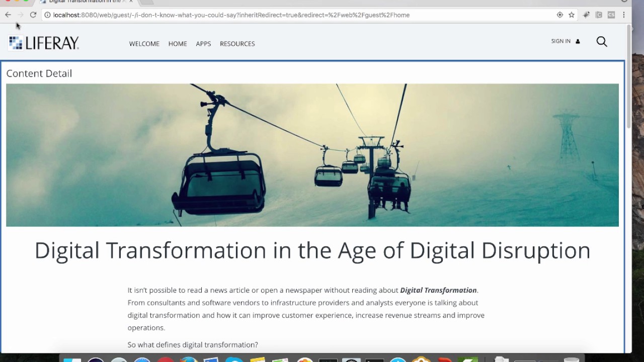
Task: Click the page vertical scrollbar thumb
Action: click(x=629, y=76)
